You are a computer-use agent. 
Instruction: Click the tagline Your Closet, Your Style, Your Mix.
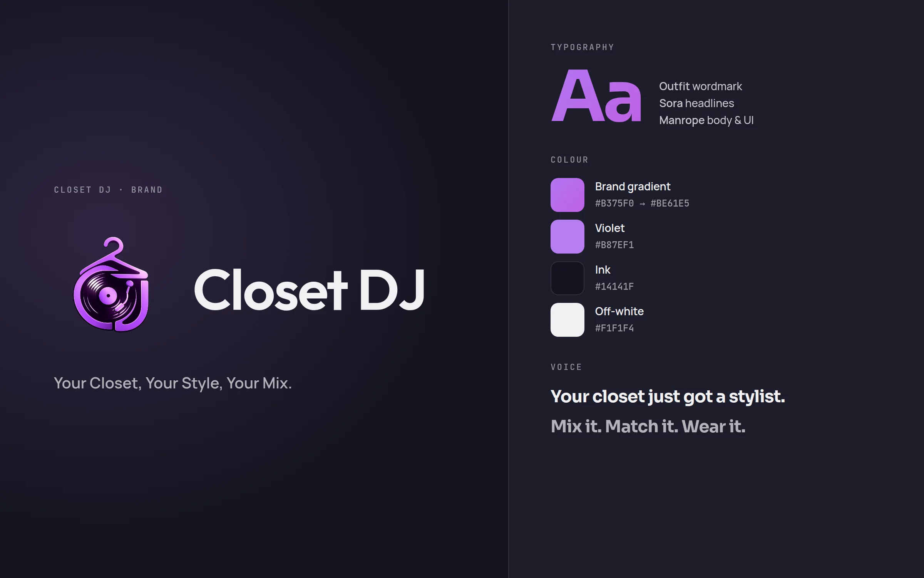(x=173, y=383)
